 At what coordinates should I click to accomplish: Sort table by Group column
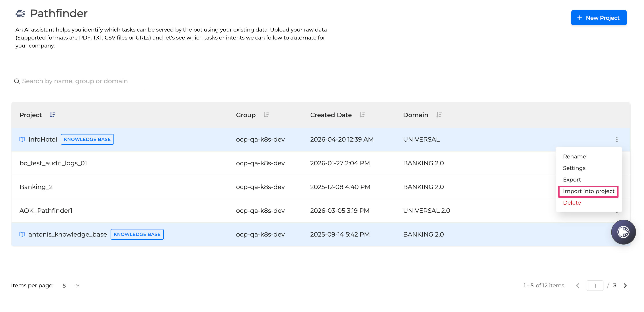coord(266,115)
